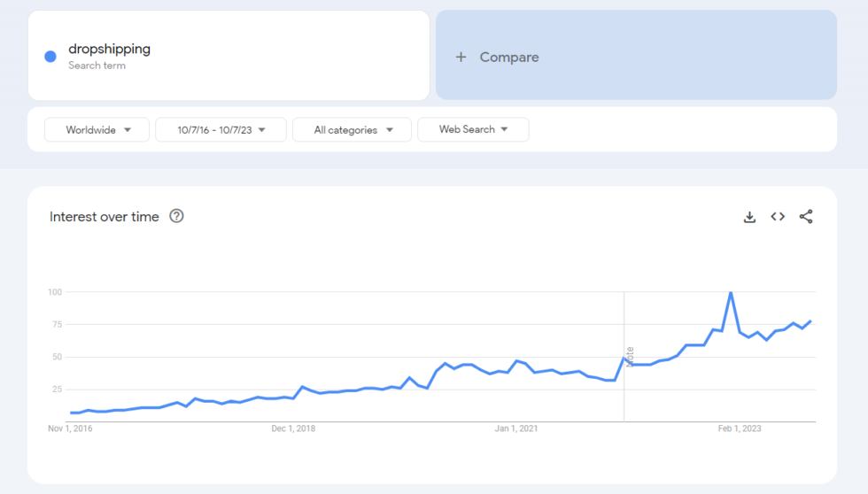Click the Search term subtitle text
This screenshot has width=868, height=494.
pos(97,66)
